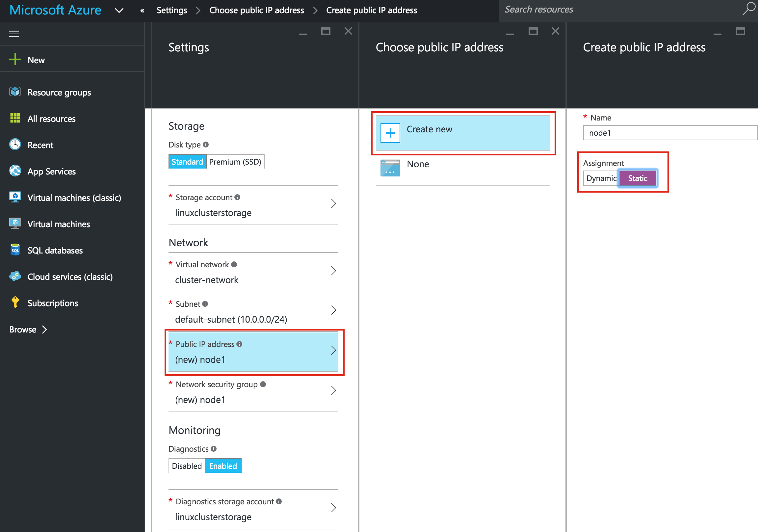Image resolution: width=758 pixels, height=532 pixels.
Task: Set Diagnostics to Disabled
Action: coord(187,465)
